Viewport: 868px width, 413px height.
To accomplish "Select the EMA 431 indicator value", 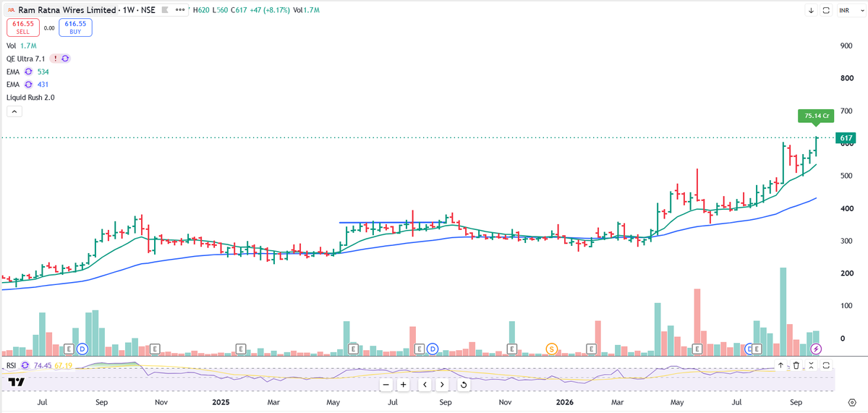I will click(43, 85).
